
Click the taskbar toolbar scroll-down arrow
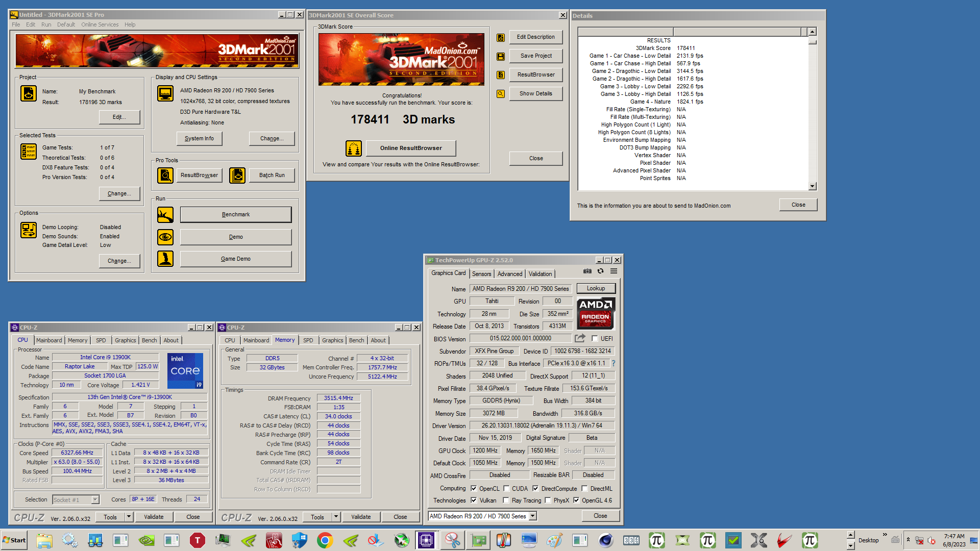(850, 545)
